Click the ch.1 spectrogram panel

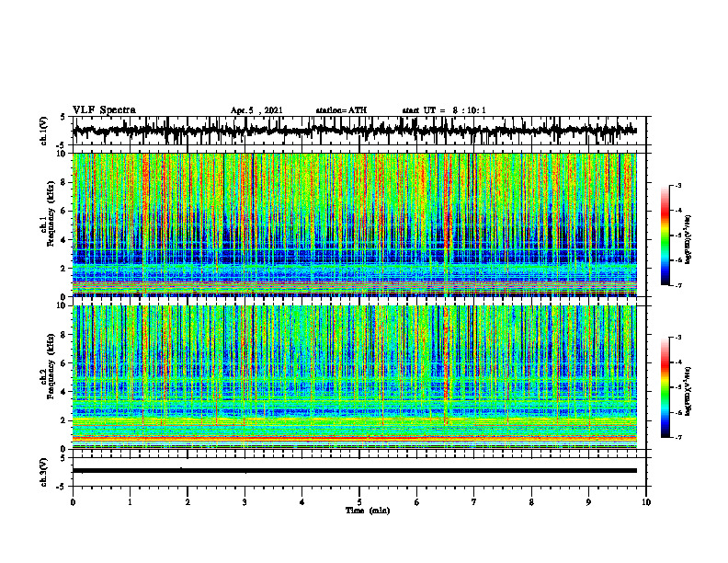tap(355, 224)
